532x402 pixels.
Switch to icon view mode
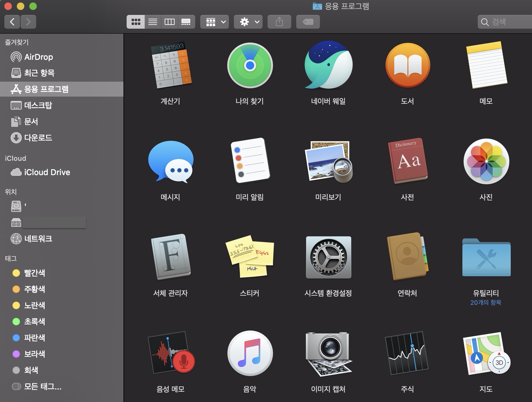(136, 22)
